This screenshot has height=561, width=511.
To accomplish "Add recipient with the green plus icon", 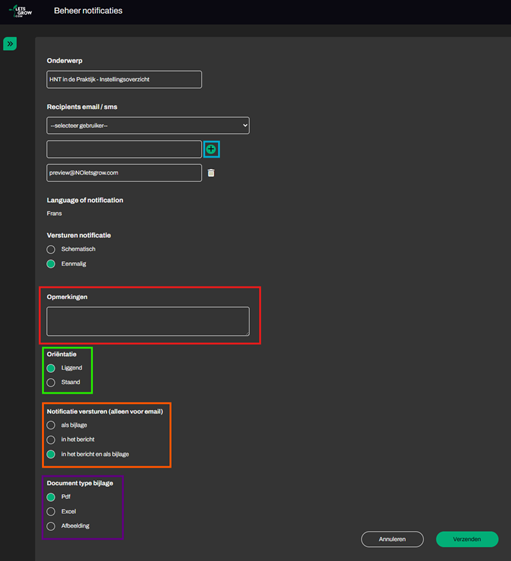I will 211,149.
